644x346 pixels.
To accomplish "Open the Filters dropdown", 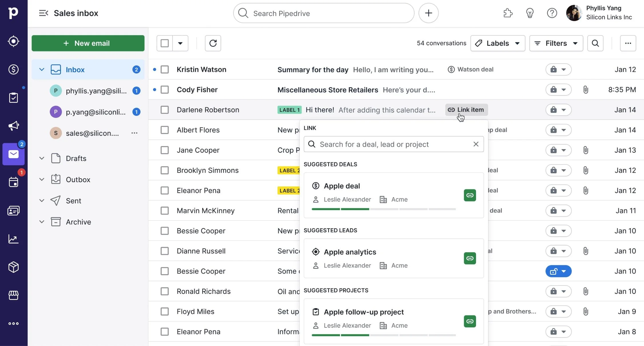I will click(x=556, y=43).
